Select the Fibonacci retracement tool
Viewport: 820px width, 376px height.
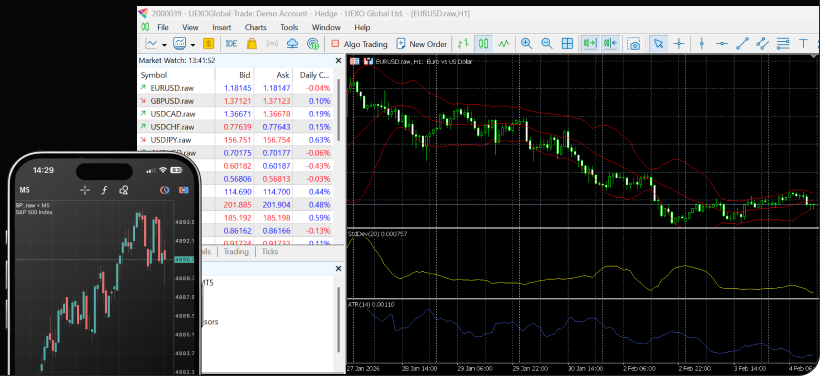coord(783,44)
